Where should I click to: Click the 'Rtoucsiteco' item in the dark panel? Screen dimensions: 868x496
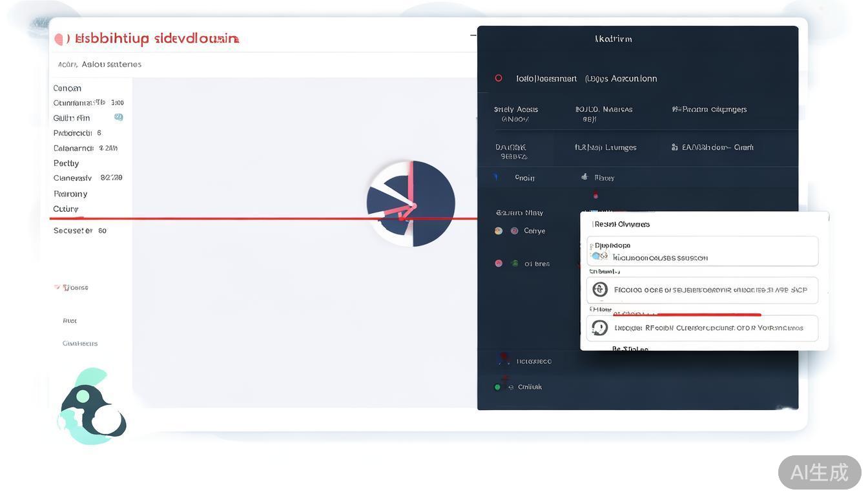pos(533,362)
